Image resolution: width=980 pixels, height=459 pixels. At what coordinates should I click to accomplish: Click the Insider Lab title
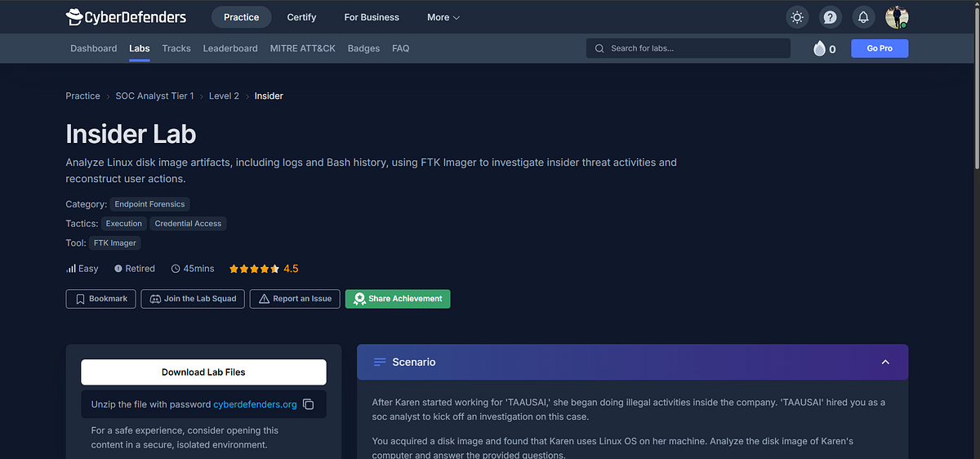[x=131, y=134]
